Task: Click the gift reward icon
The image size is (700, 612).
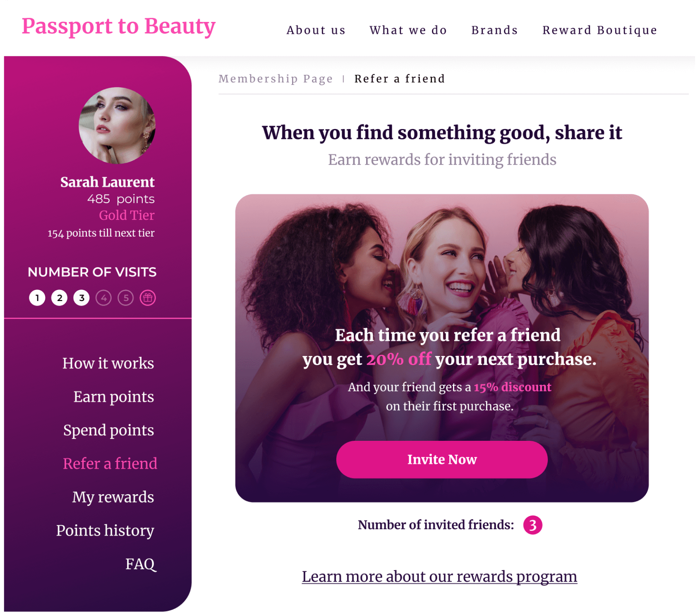Action: click(x=148, y=298)
